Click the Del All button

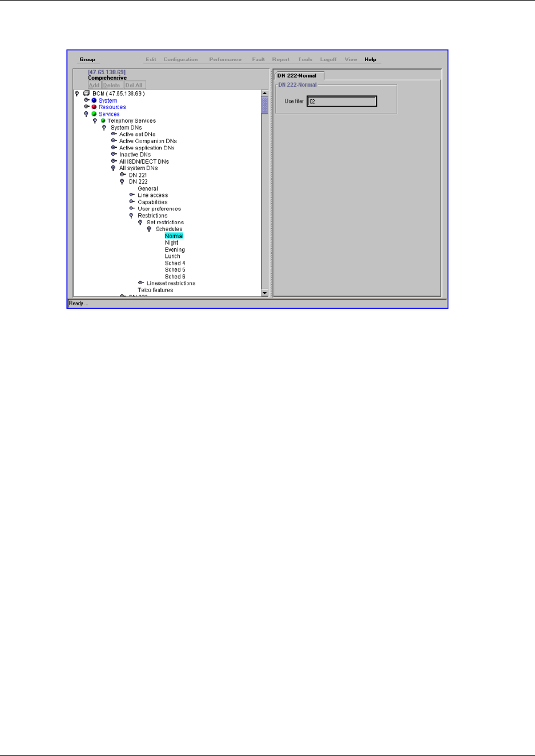[x=134, y=85]
